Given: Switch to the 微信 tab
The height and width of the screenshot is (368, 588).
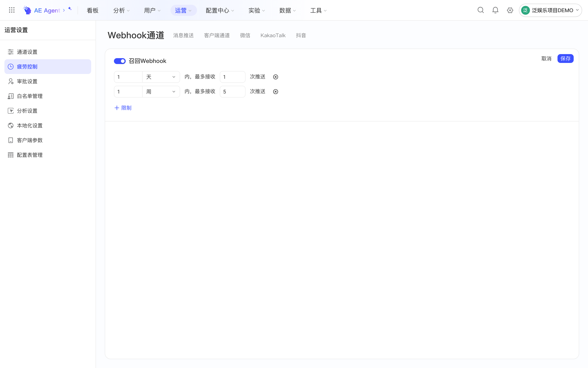Looking at the screenshot, I should point(245,36).
